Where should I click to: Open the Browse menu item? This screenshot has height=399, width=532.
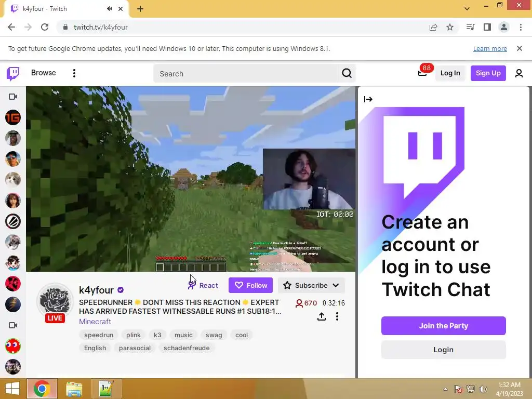pos(44,73)
